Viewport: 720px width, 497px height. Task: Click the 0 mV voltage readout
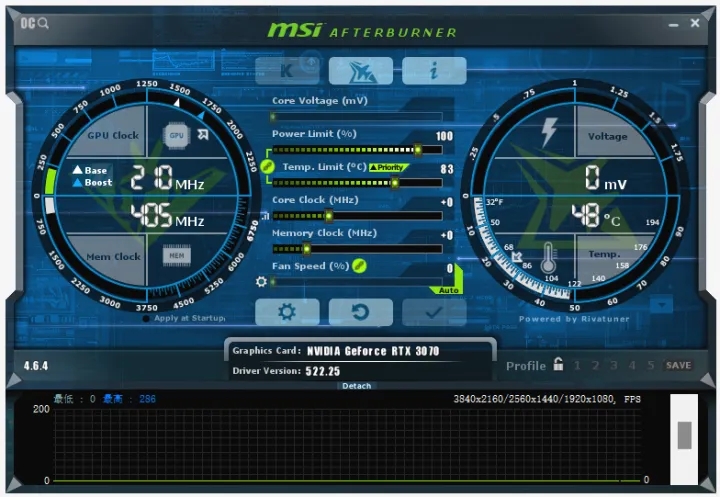pyautogui.click(x=605, y=178)
